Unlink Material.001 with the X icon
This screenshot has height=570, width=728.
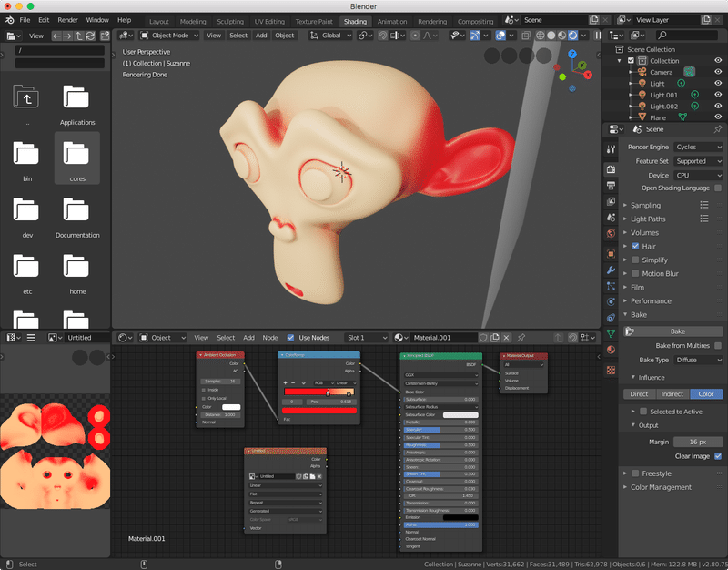(507, 338)
